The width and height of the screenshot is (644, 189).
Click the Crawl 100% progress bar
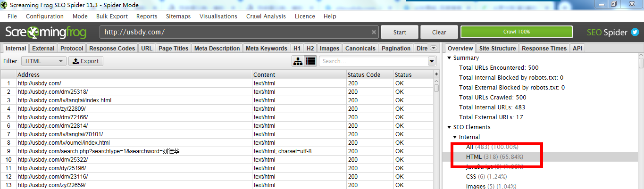tap(517, 32)
